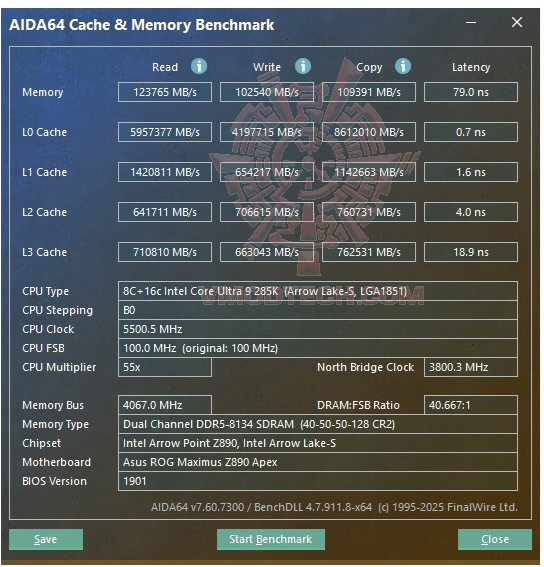Click North Bridge Clock value 3800.3 MHz
This screenshot has width=544, height=567.
(x=471, y=367)
